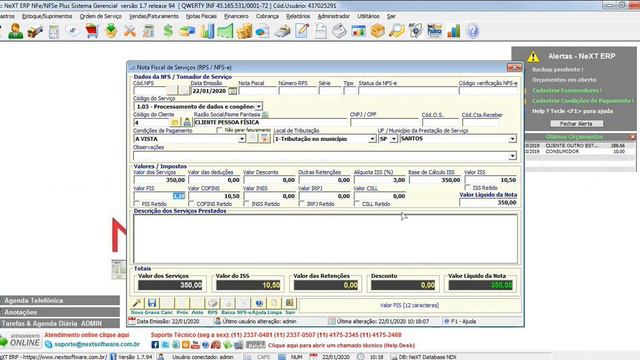
Task: Click Grava floppy disk save icon
Action: point(152,303)
